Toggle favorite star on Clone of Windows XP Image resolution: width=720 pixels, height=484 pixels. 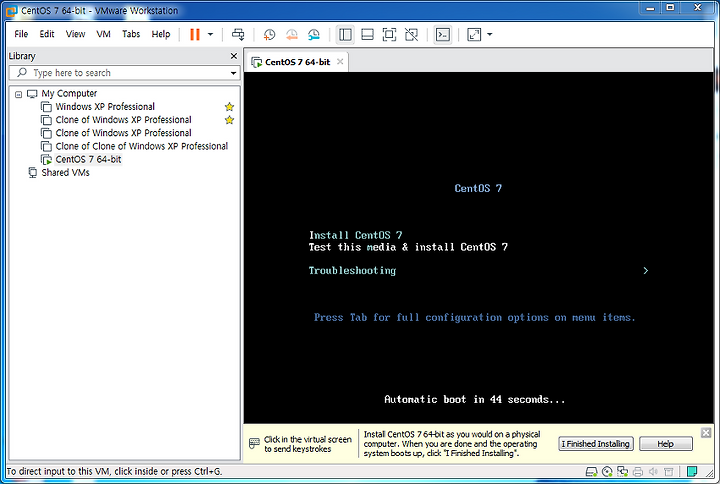pos(229,120)
